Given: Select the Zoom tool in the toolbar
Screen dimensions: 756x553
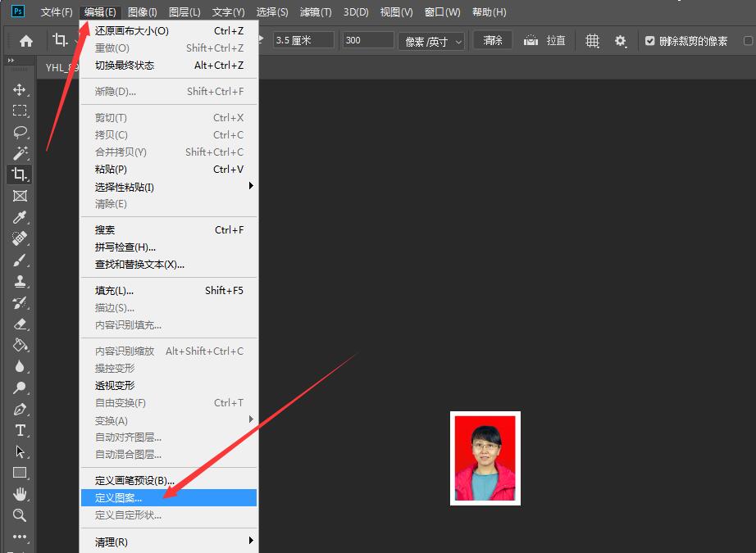Looking at the screenshot, I should click(x=20, y=515).
